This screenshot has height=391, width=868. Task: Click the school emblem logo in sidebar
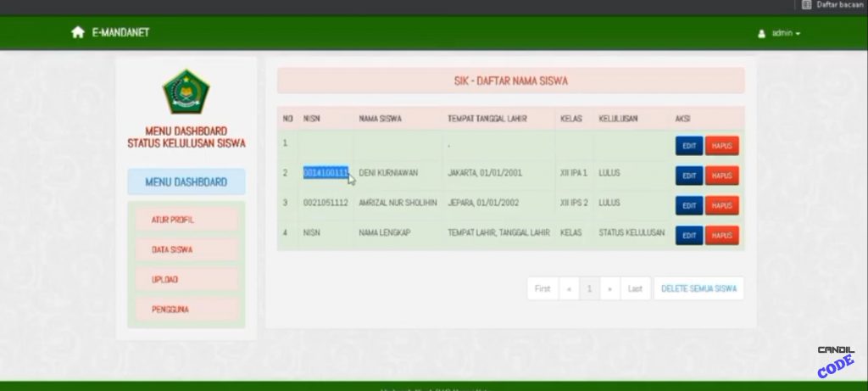tap(186, 92)
